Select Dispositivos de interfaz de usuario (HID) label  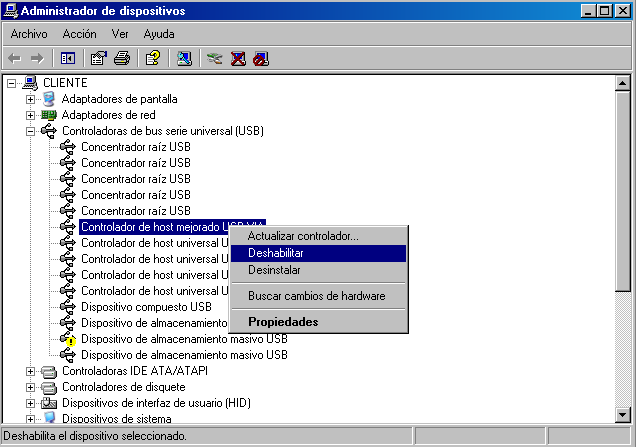click(x=157, y=403)
